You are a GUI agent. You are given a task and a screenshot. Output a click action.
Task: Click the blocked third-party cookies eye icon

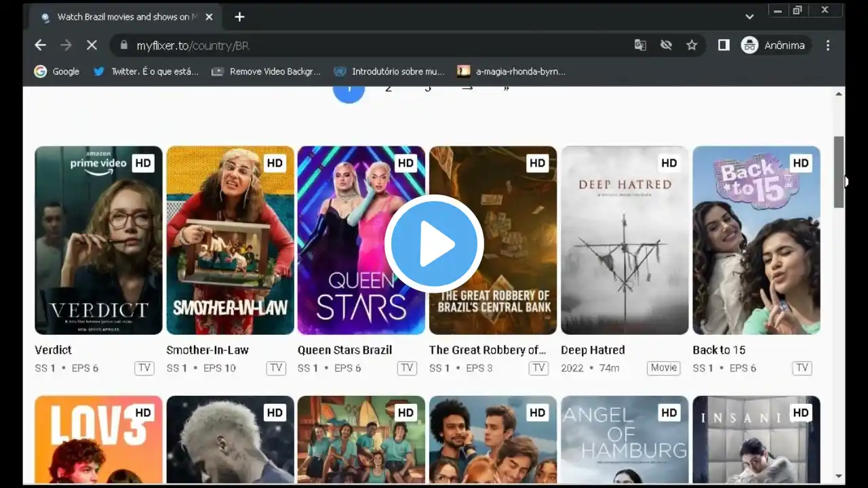[666, 45]
